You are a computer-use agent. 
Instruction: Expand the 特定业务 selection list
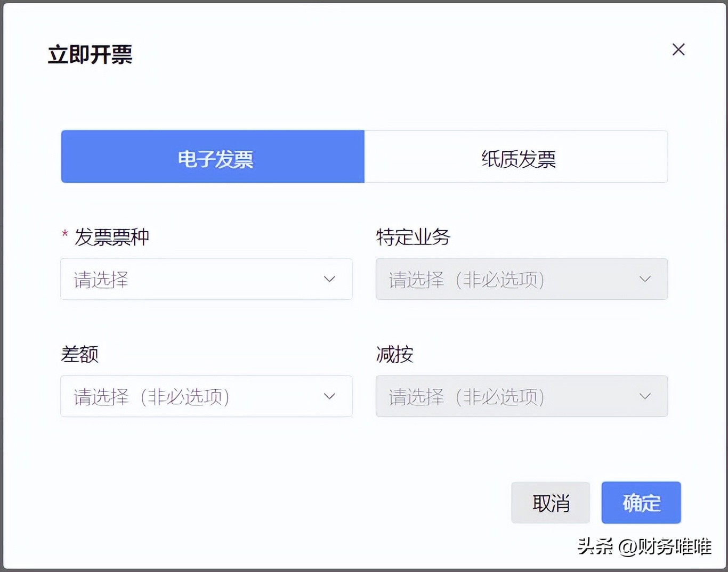[x=522, y=279]
